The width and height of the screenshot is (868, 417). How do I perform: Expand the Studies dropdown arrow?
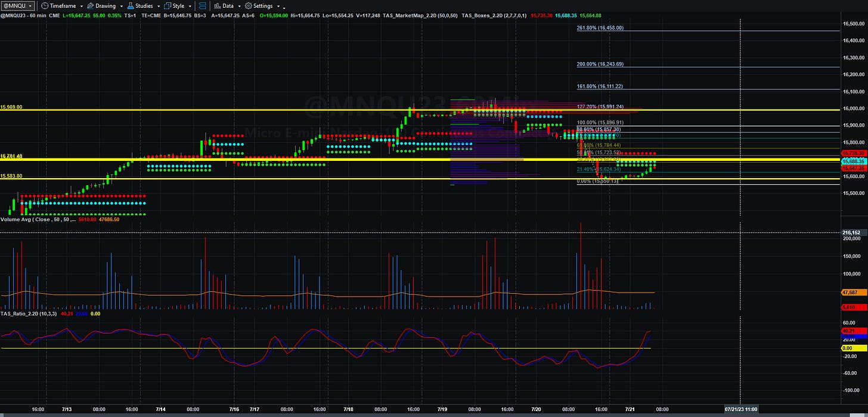[x=159, y=7]
